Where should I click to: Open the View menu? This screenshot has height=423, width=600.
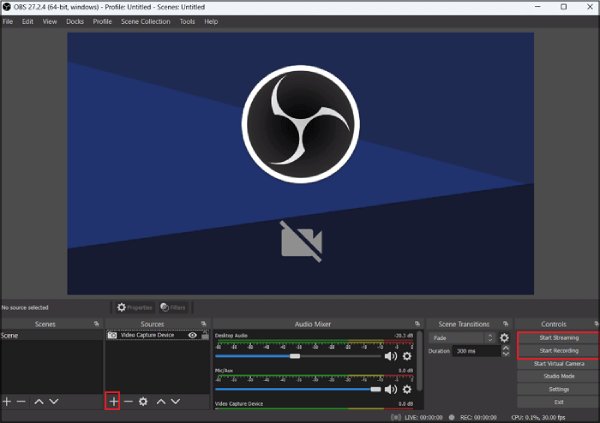tap(50, 21)
